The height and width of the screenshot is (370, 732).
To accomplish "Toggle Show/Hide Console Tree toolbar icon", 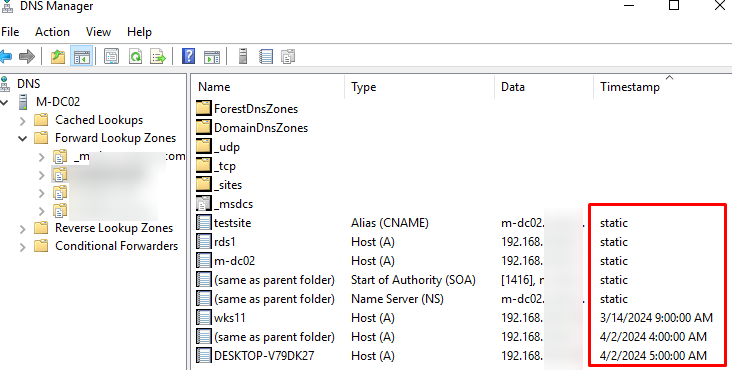I will 82,57.
